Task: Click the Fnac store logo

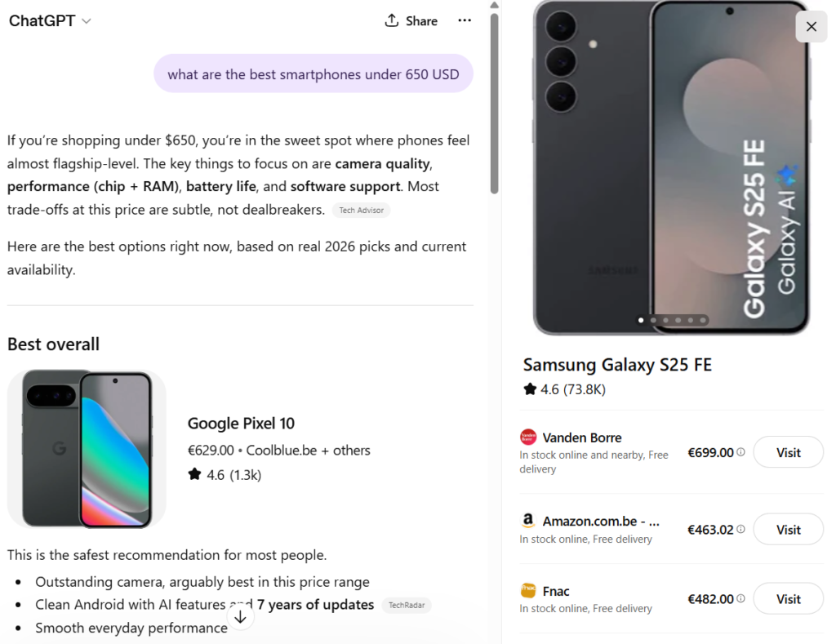Action: 528,591
